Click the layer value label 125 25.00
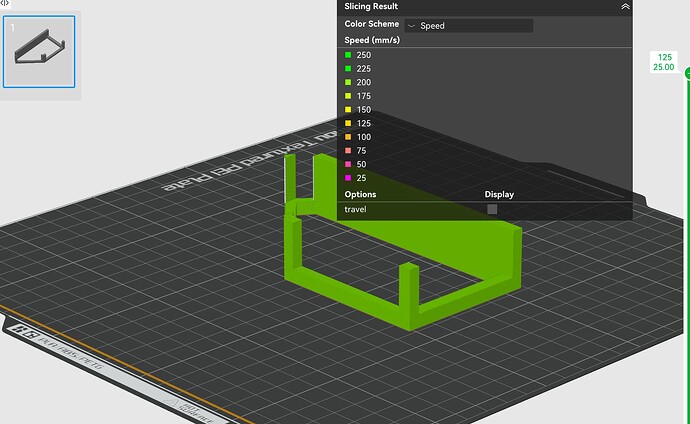The image size is (690, 424). [664, 62]
